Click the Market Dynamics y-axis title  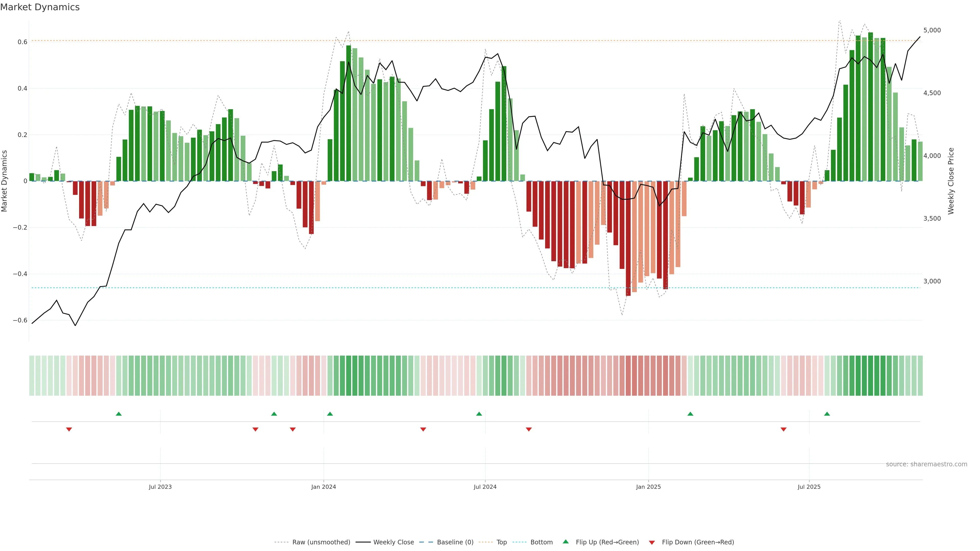click(x=5, y=181)
